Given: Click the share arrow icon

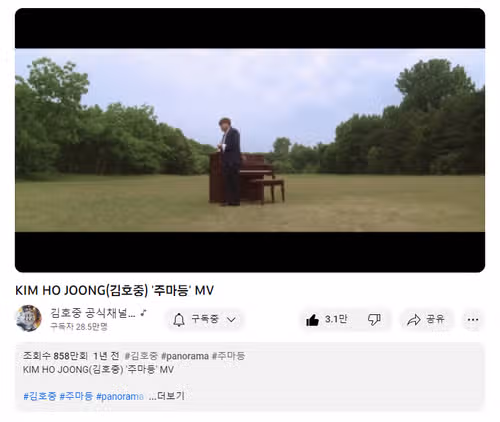Looking at the screenshot, I should pyautogui.click(x=414, y=320).
